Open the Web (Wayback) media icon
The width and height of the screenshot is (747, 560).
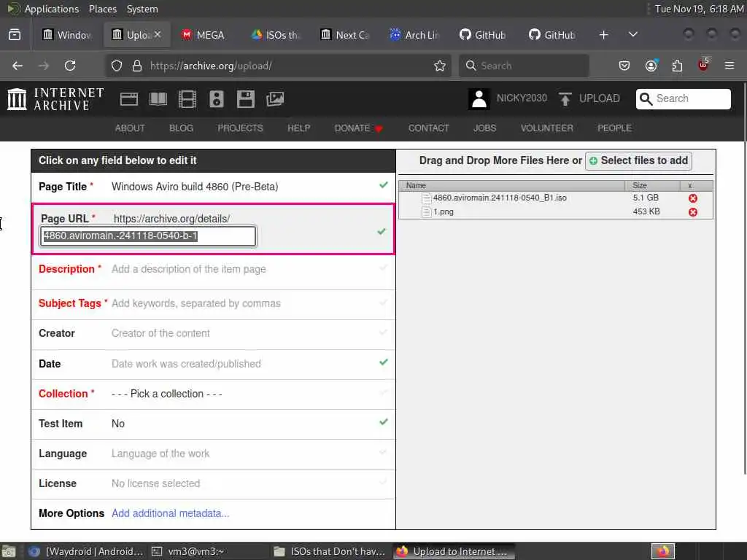tap(128, 99)
